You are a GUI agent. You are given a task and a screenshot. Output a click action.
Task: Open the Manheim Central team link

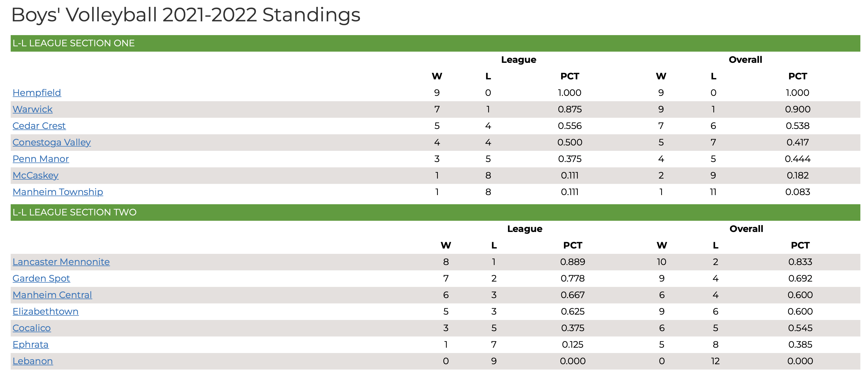point(52,295)
